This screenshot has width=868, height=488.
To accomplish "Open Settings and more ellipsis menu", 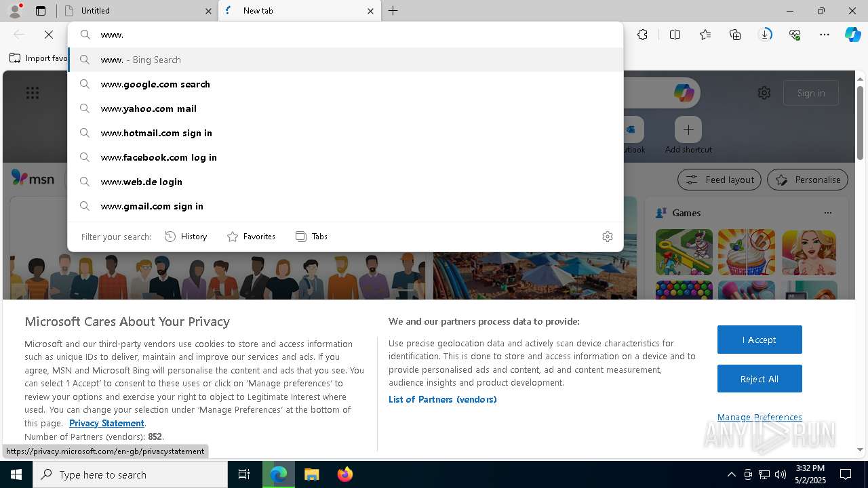I will point(825,35).
